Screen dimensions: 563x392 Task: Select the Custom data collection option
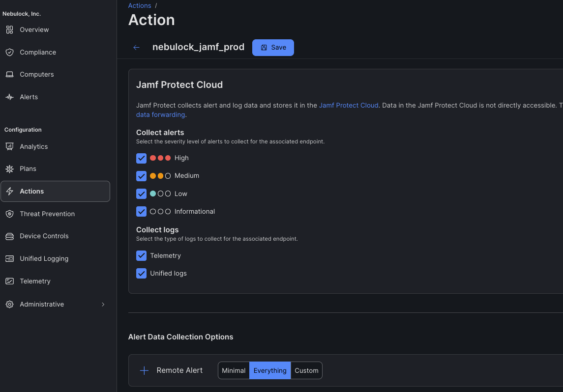[306, 371]
